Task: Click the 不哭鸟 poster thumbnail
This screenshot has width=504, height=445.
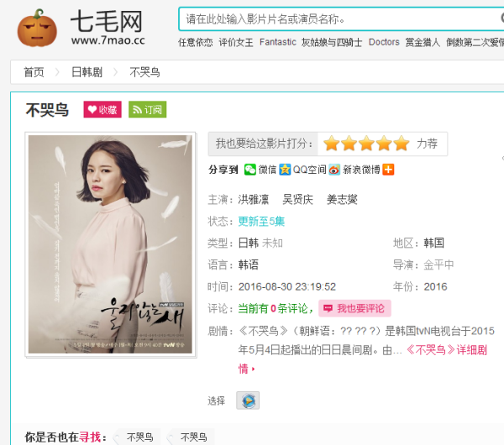Action: click(x=111, y=244)
